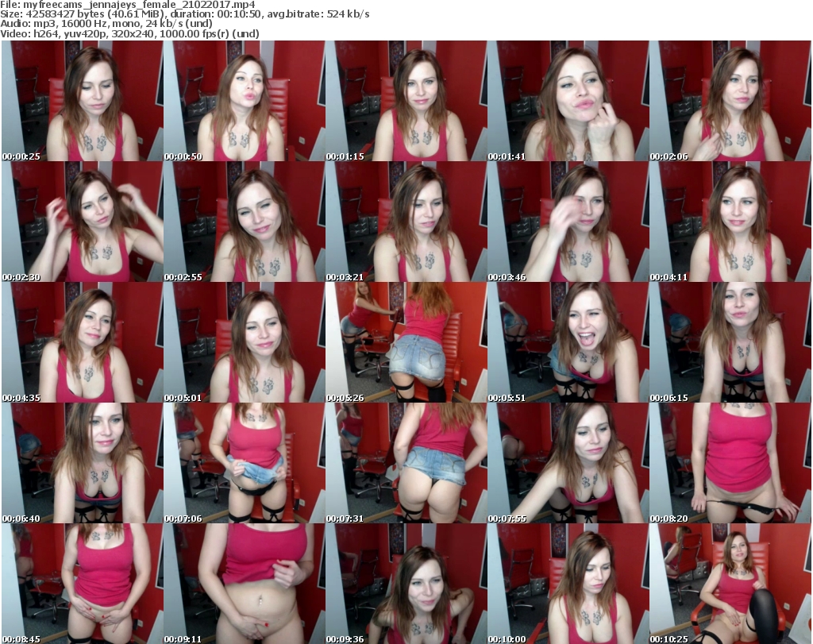The image size is (813, 644).
Task: Open the thumbnail stamped 00:00:50
Action: point(245,101)
